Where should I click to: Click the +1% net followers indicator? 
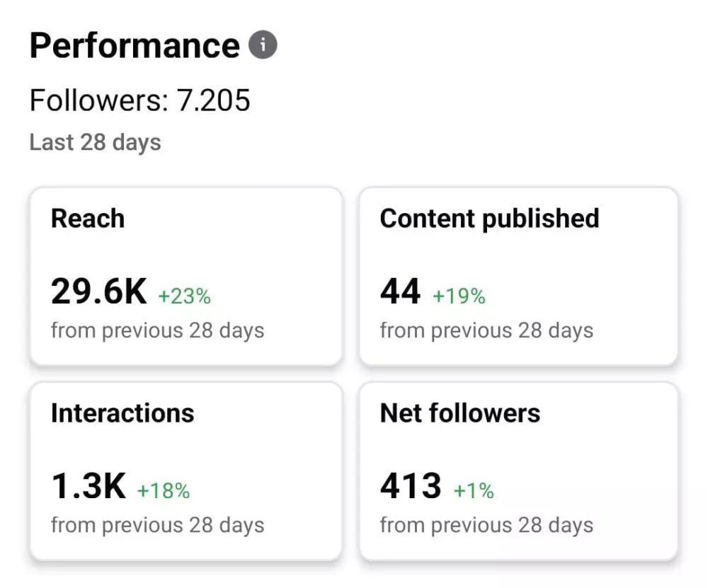(x=474, y=491)
